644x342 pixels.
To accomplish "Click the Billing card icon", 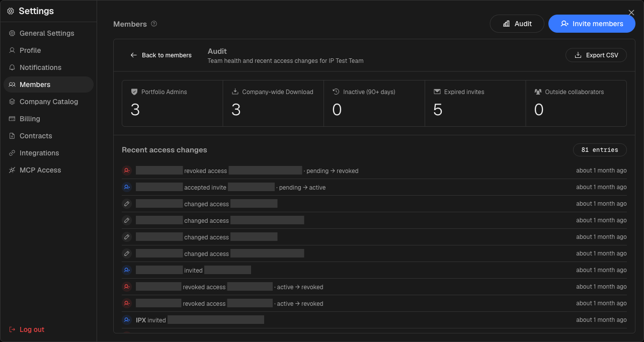I will [x=12, y=119].
